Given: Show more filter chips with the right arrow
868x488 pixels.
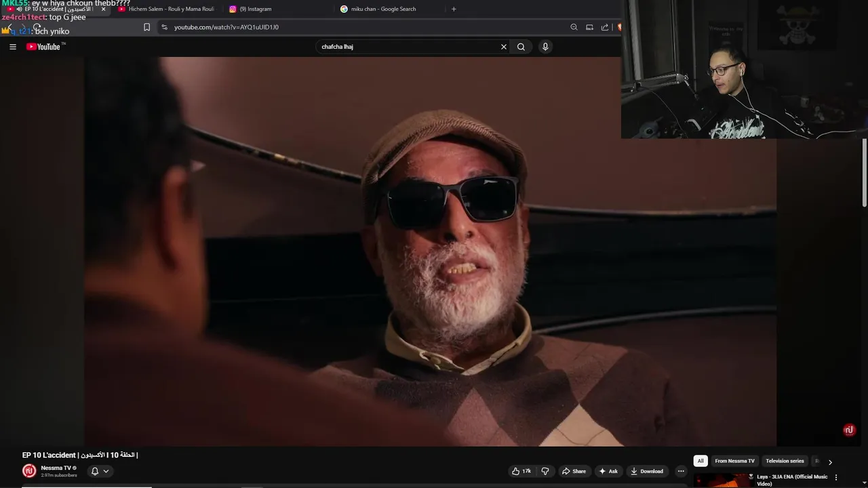Looking at the screenshot, I should (830, 462).
